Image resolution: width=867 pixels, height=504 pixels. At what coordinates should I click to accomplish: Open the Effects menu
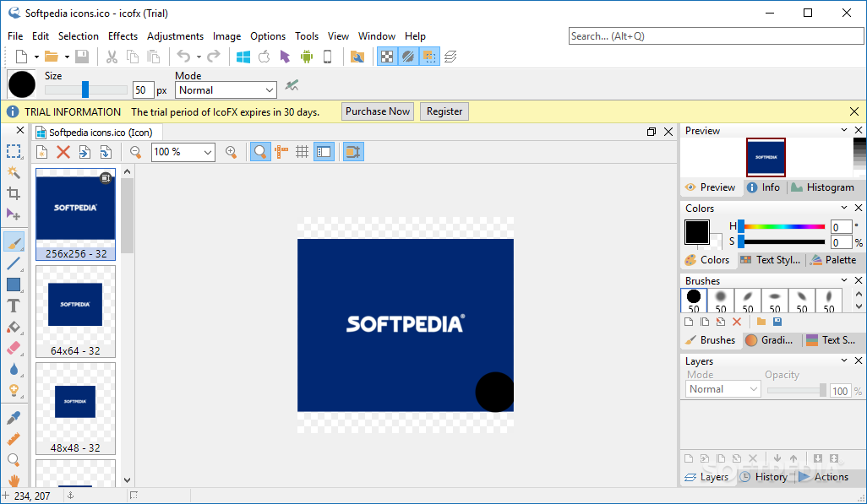[x=123, y=36]
